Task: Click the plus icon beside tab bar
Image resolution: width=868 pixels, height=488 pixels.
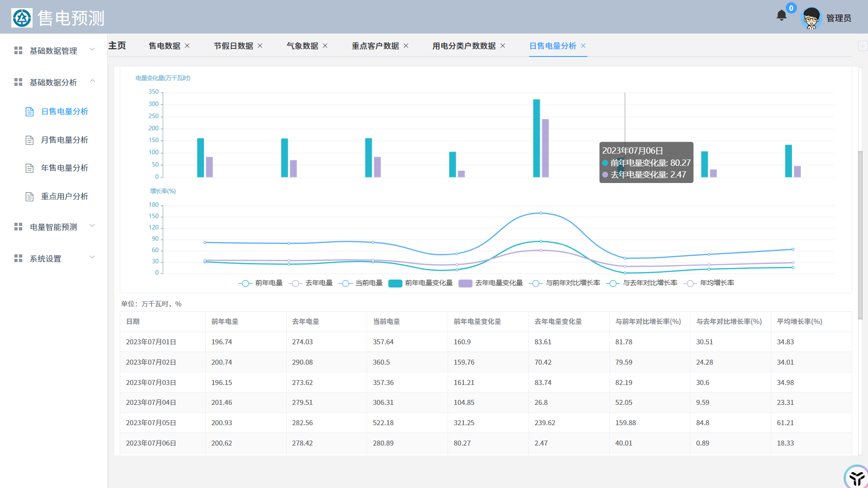Action: point(862,46)
